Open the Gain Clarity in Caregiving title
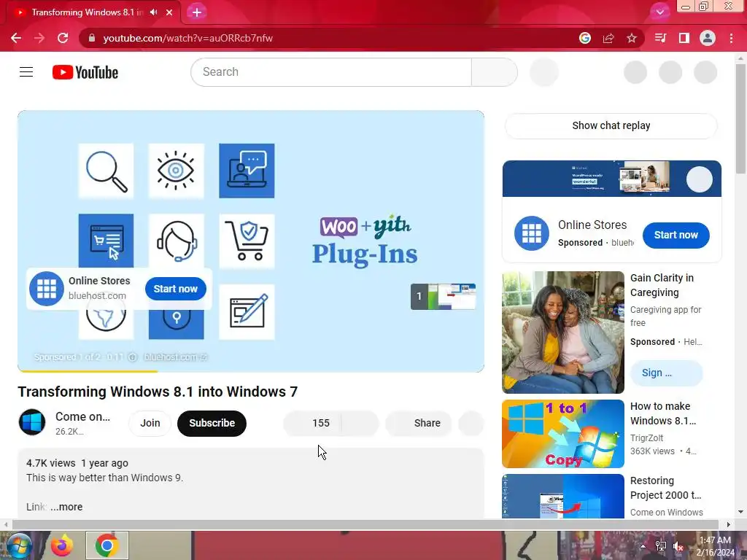Image resolution: width=747 pixels, height=560 pixels. pos(662,285)
